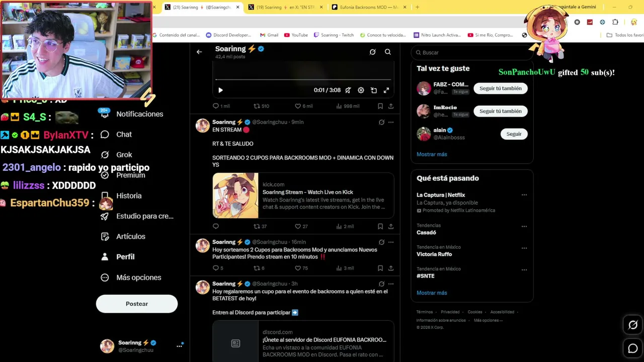The image size is (644, 362).
Task: Follow alain with the Seguir button
Action: click(x=514, y=134)
